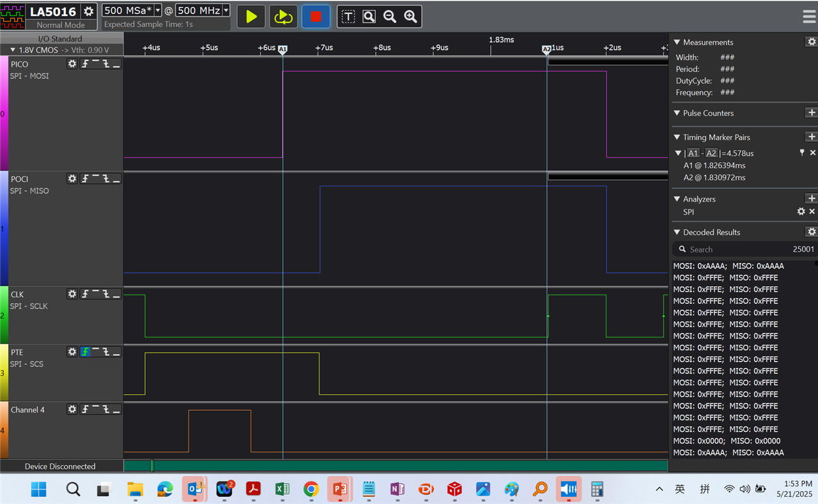Open PowerPoint from the taskbar
Screen dimensions: 818x504
(340, 489)
